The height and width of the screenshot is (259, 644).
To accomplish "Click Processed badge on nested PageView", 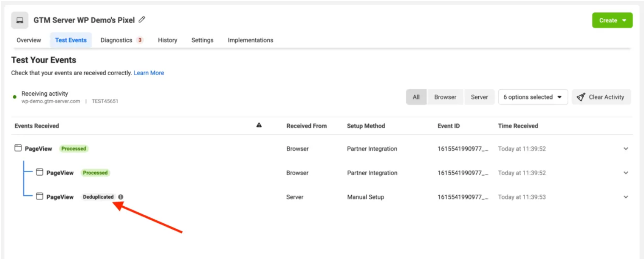I will click(95, 173).
